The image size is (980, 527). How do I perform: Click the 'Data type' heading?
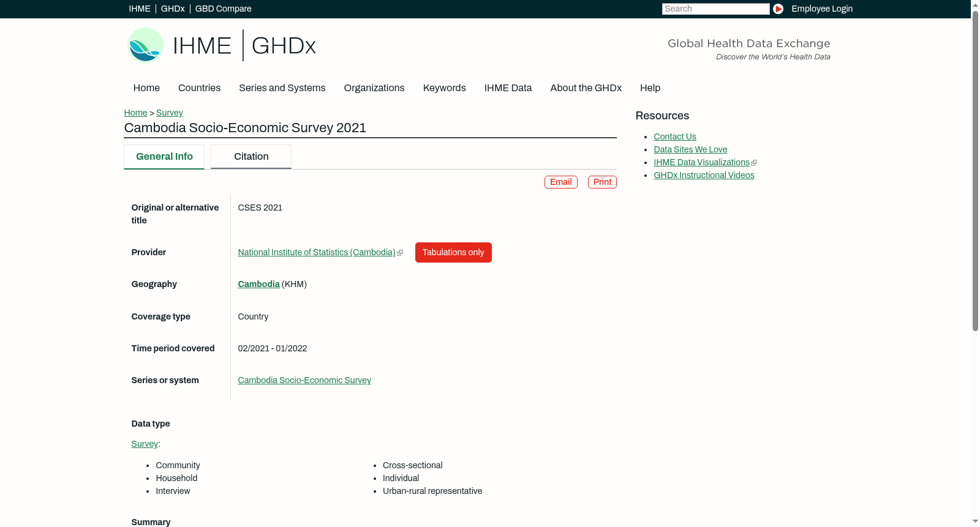click(x=151, y=424)
